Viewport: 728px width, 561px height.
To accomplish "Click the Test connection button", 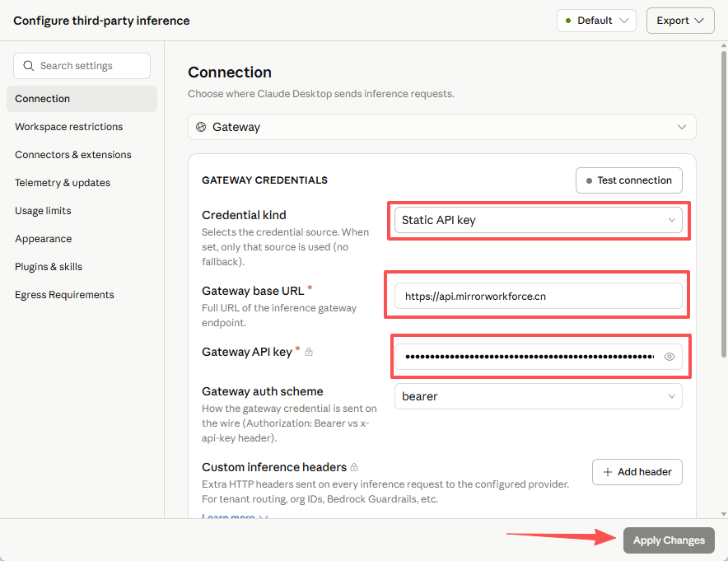I will pyautogui.click(x=628, y=180).
